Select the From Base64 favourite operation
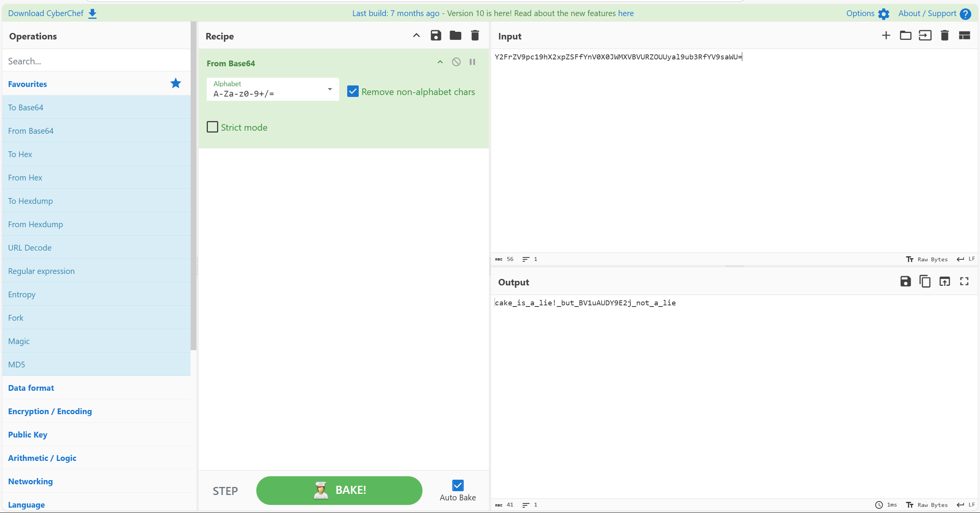The width and height of the screenshot is (980, 513). (x=96, y=131)
